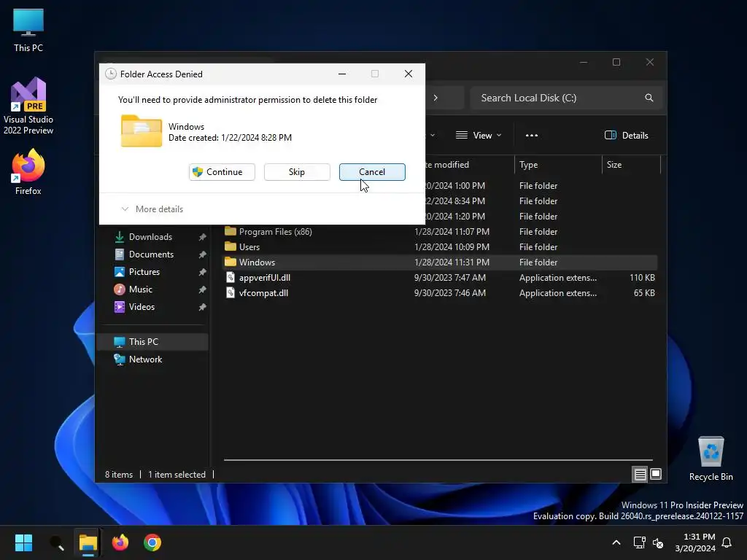Click the pin icon next to Music
Viewport: 747px width, 560px height.
203,289
